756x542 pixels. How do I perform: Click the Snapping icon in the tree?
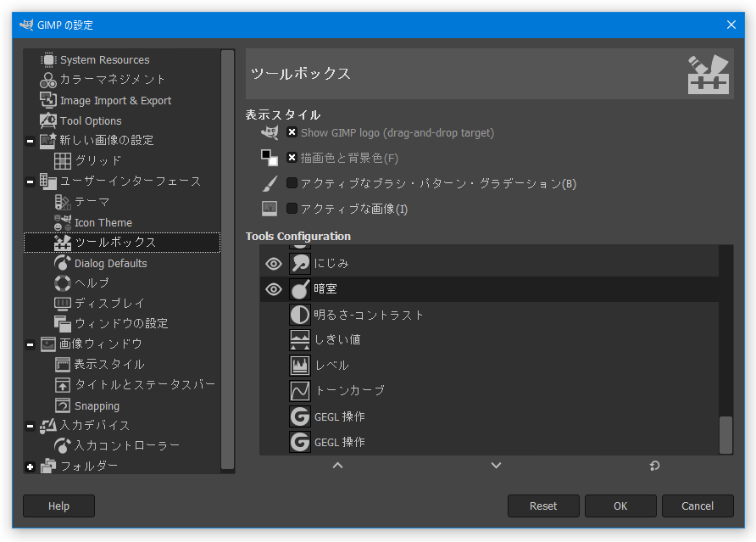coord(63,405)
